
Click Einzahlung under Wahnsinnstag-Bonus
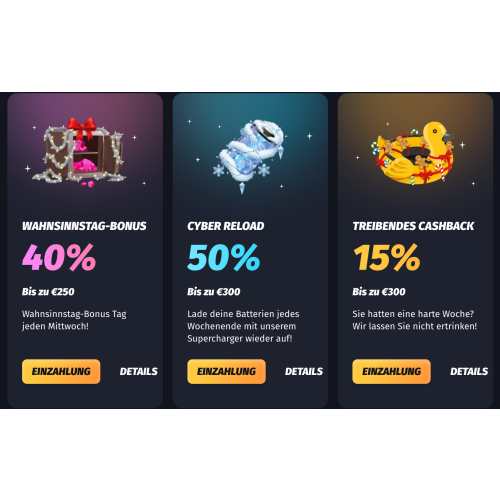(61, 371)
